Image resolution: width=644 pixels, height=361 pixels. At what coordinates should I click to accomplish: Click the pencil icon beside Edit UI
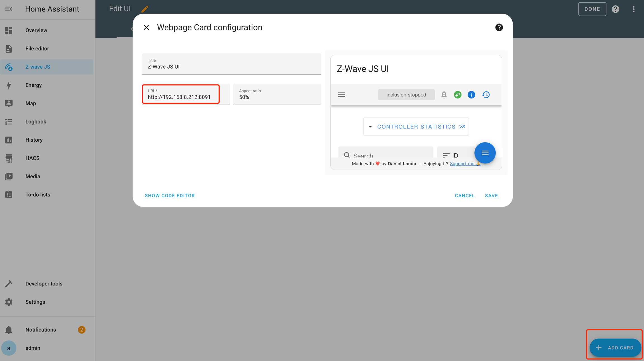[145, 9]
